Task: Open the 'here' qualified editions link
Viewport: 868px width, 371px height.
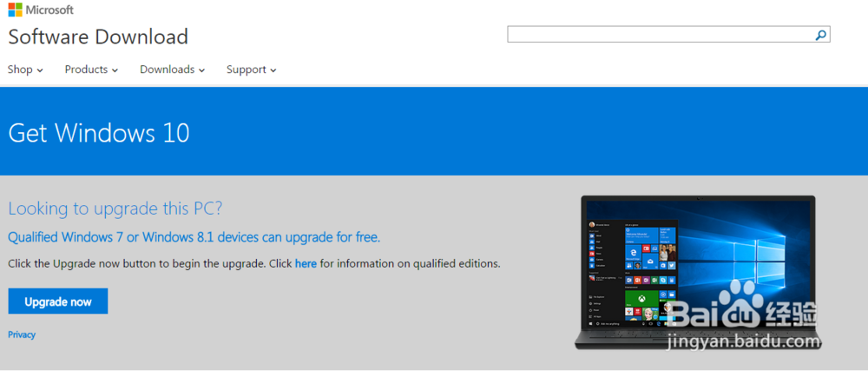Action: [306, 263]
